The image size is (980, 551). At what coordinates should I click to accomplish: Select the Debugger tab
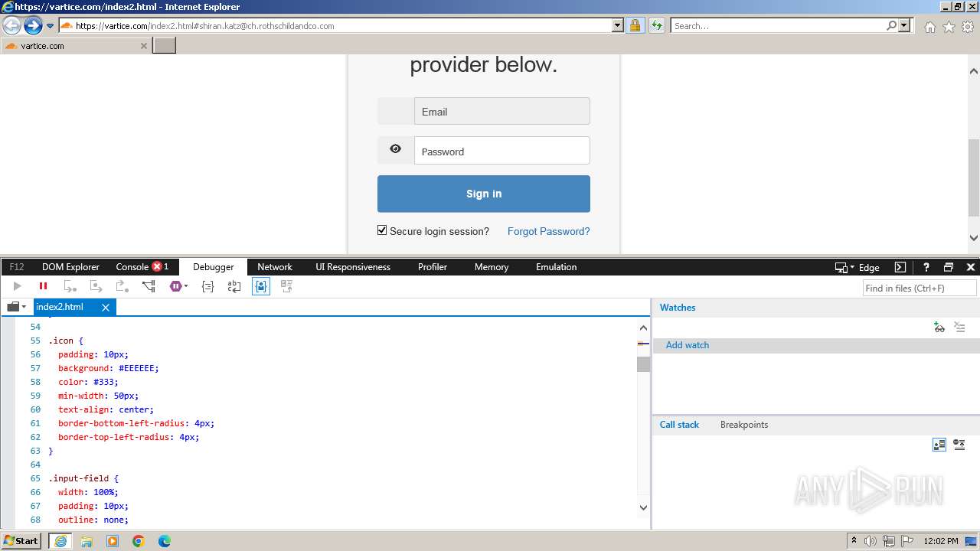click(214, 267)
